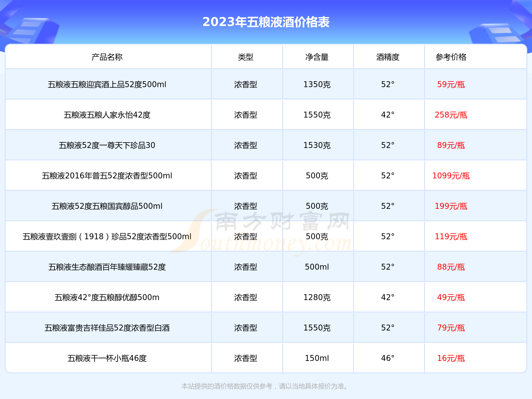
Task: Click 1550克 in 富贵吉祥佳品 row
Action: [317, 328]
